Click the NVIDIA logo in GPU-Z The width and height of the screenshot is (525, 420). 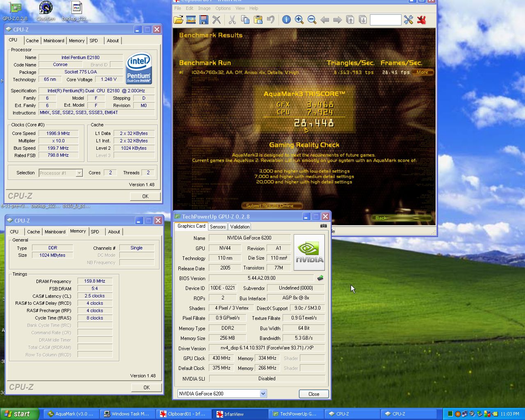(x=309, y=252)
